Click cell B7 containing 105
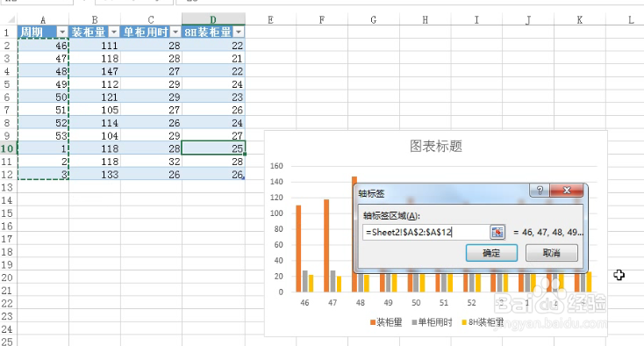 pos(95,110)
